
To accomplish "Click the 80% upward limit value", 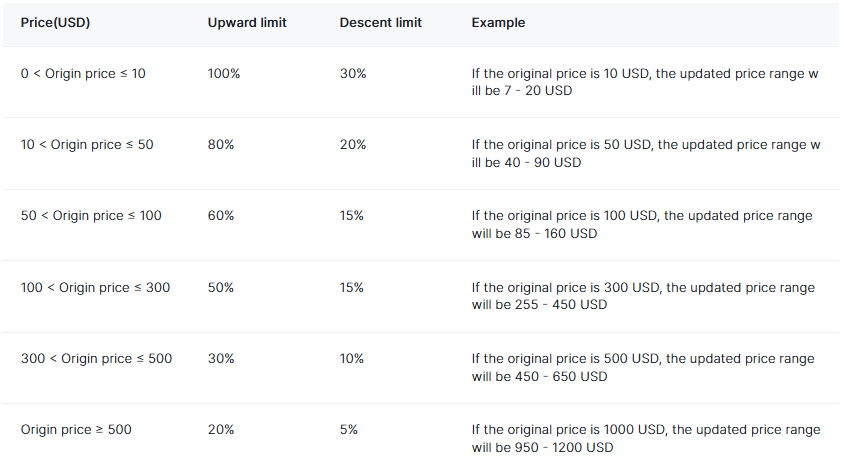I will point(221,145).
